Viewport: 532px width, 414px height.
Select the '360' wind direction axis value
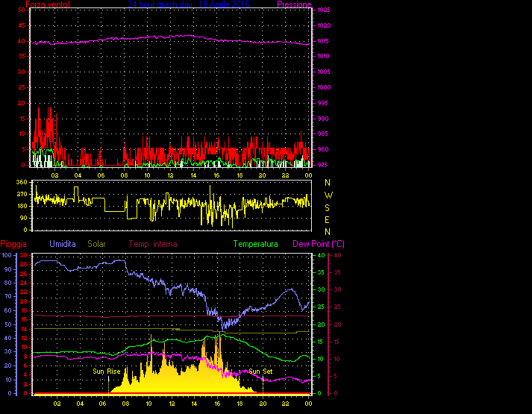click(22, 183)
